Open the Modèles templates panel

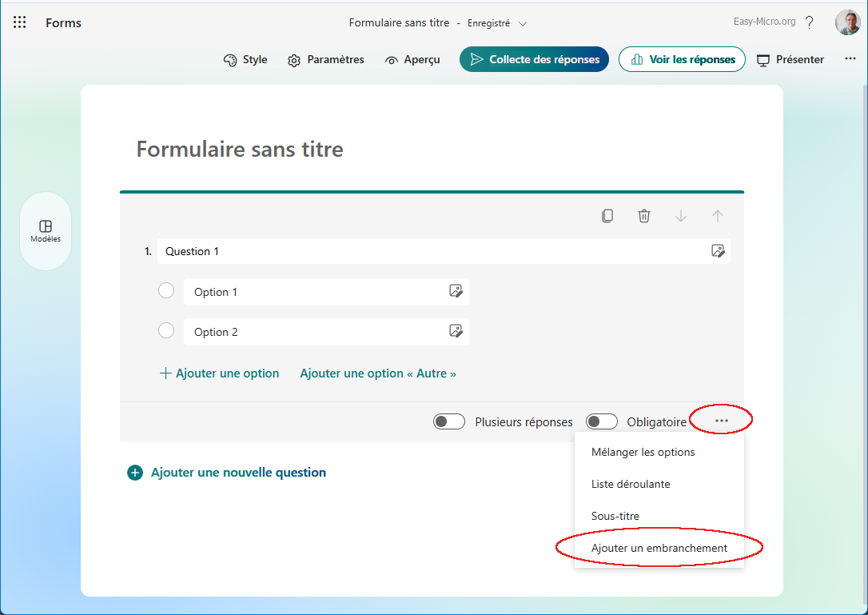tap(46, 231)
